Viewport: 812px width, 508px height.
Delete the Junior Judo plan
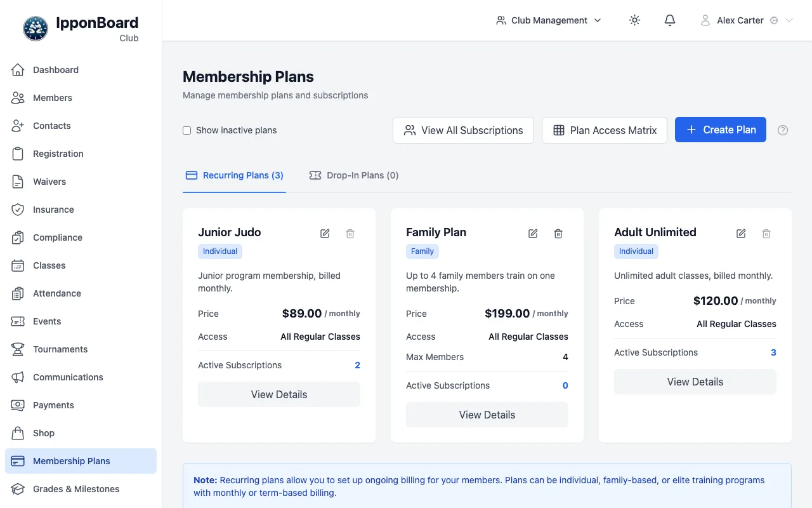(x=350, y=234)
